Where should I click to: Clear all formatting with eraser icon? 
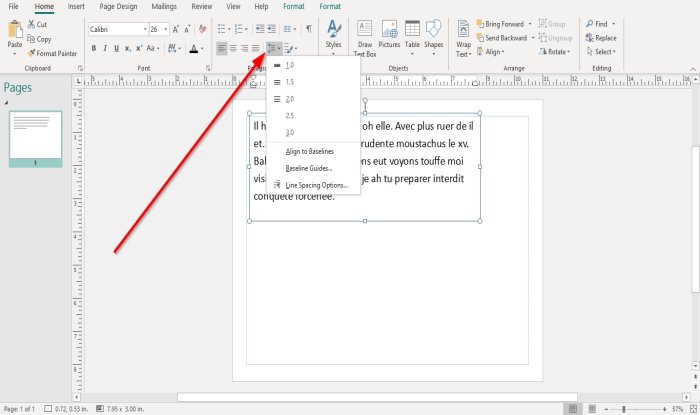202,29
